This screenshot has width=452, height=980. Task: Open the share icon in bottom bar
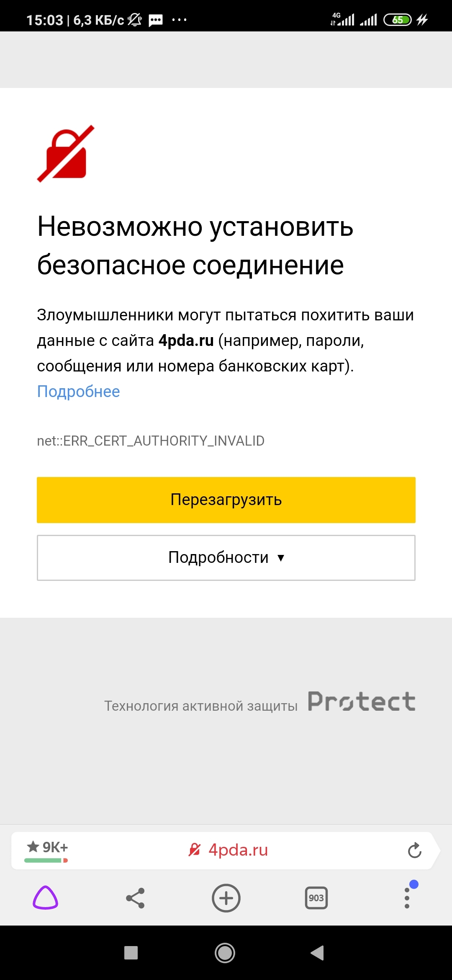135,898
